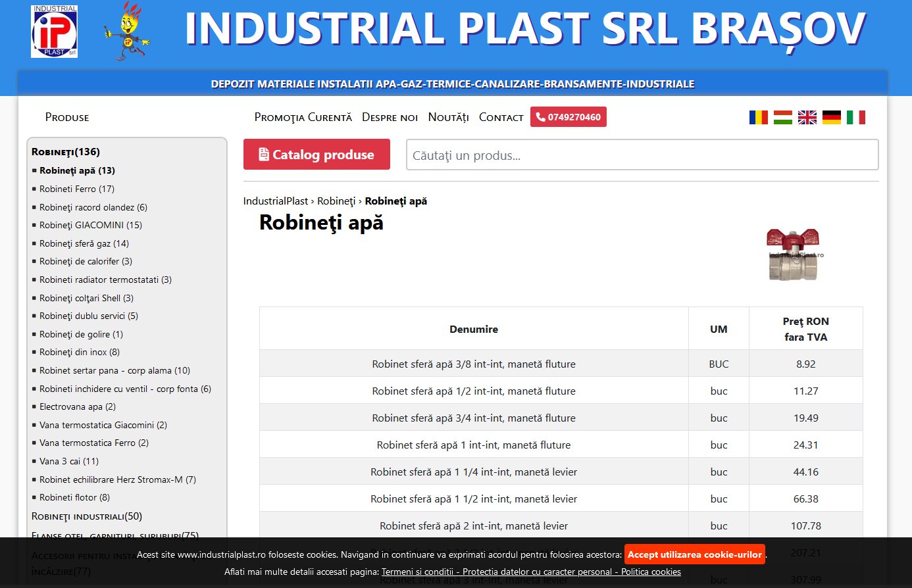Click the price 8.92 cell
Screen dimensions: 912x588
tap(806, 364)
